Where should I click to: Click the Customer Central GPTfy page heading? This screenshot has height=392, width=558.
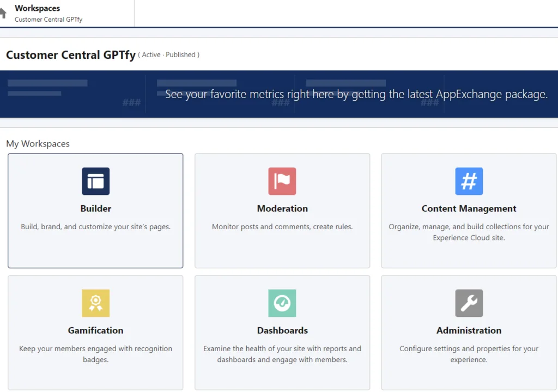71,55
